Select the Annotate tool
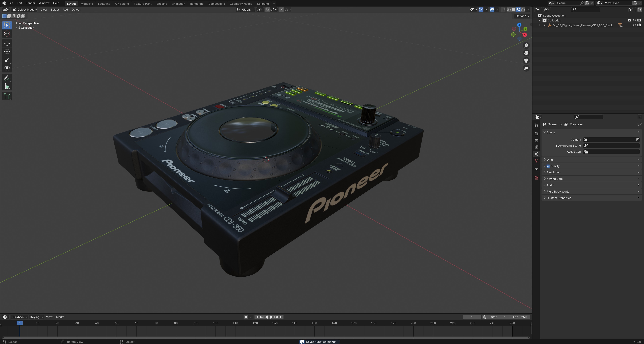 pyautogui.click(x=7, y=78)
